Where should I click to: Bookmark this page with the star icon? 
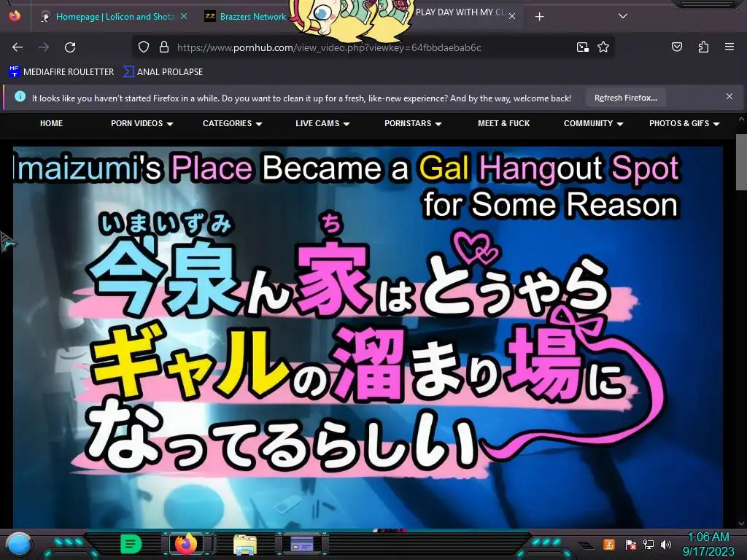coord(603,47)
